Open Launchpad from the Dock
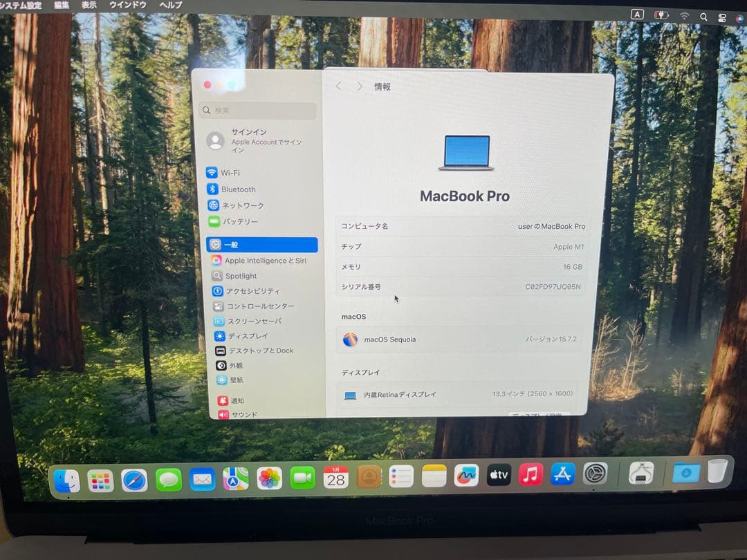 coord(100,481)
